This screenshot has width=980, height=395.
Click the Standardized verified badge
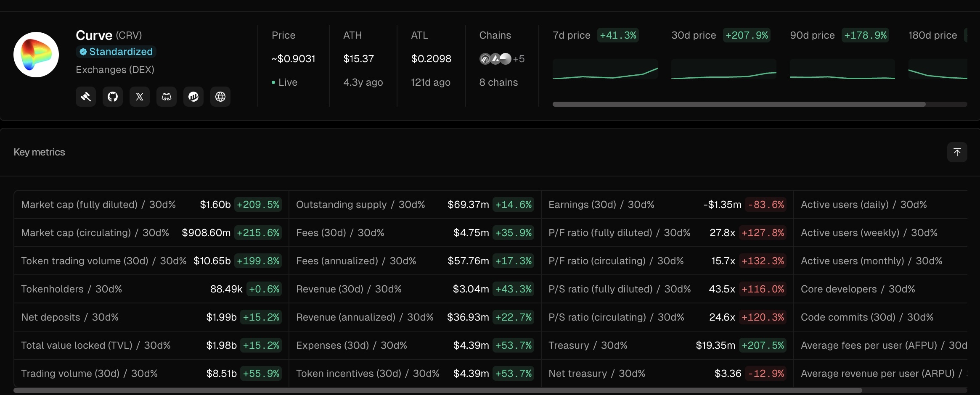point(116,52)
